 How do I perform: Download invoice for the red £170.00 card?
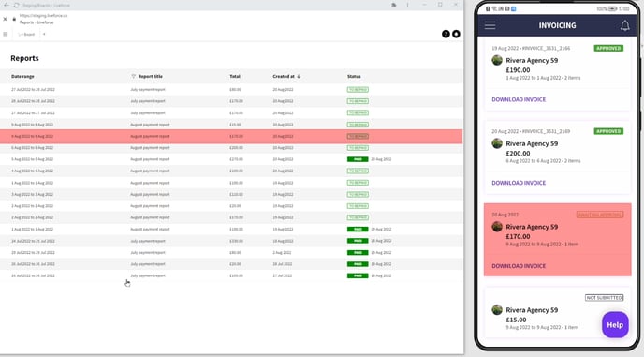pos(519,266)
